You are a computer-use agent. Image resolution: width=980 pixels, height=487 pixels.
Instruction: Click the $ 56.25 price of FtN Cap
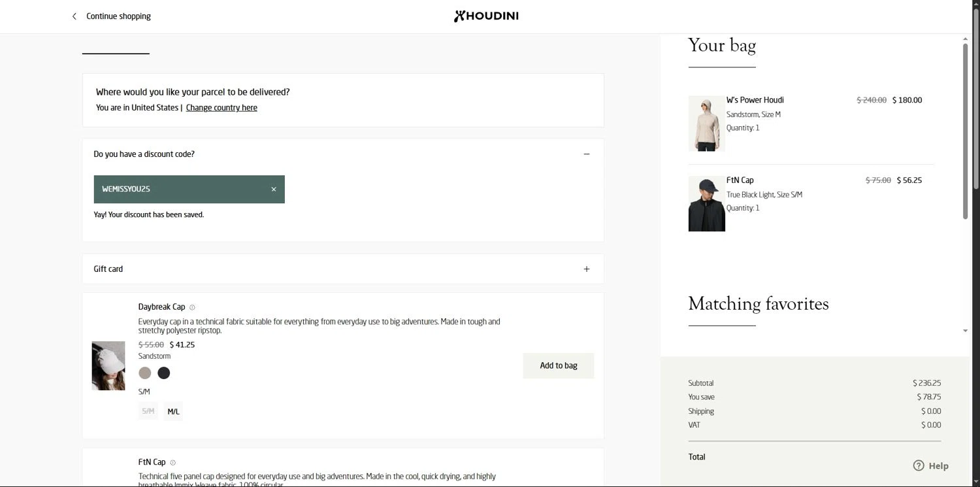click(909, 180)
